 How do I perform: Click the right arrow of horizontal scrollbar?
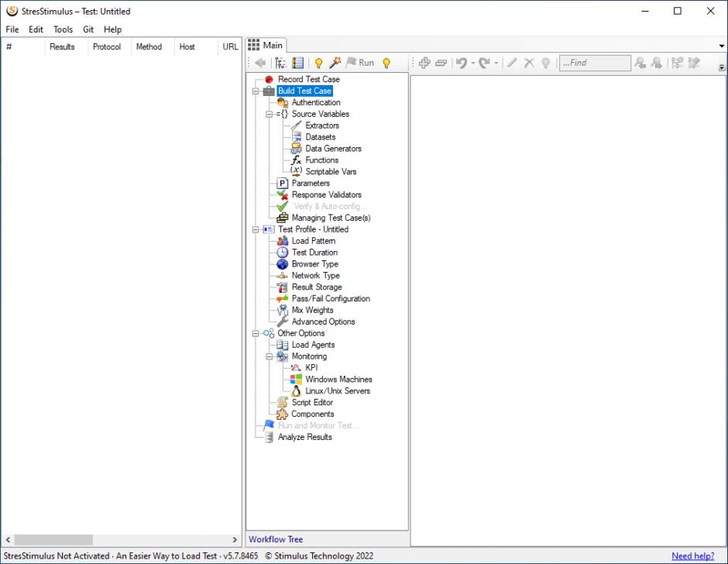tap(235, 539)
